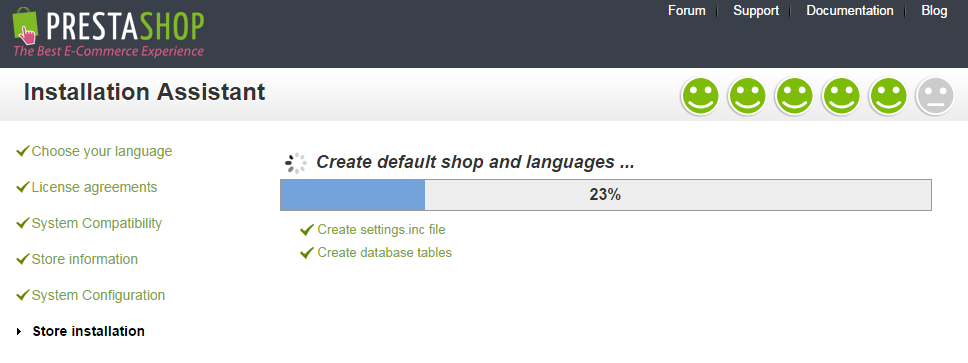This screenshot has height=363, width=968.
Task: Click the PrestaShop logo
Action: [108, 32]
